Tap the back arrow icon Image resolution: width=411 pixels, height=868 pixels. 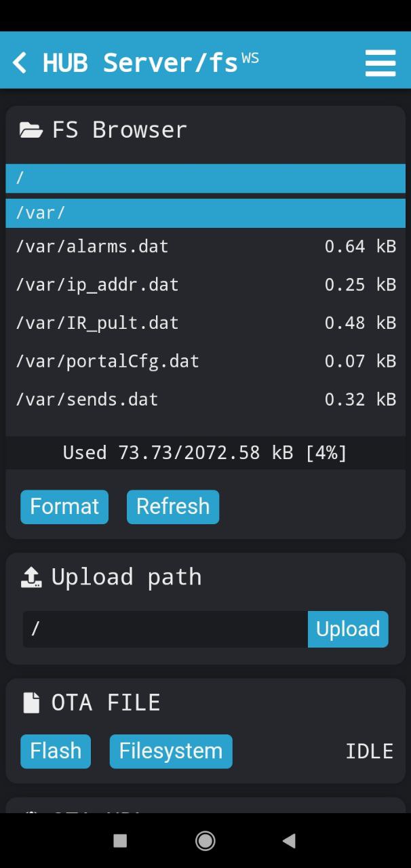pyautogui.click(x=20, y=63)
